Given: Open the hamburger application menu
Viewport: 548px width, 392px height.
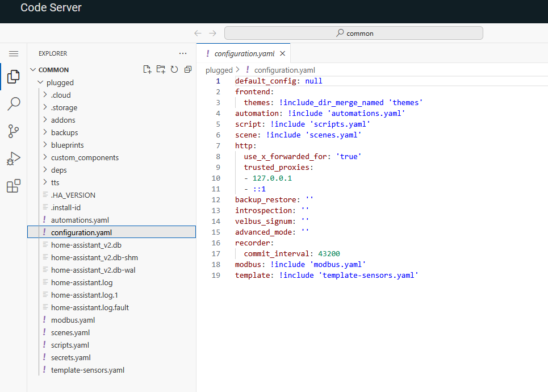Looking at the screenshot, I should 14,53.
